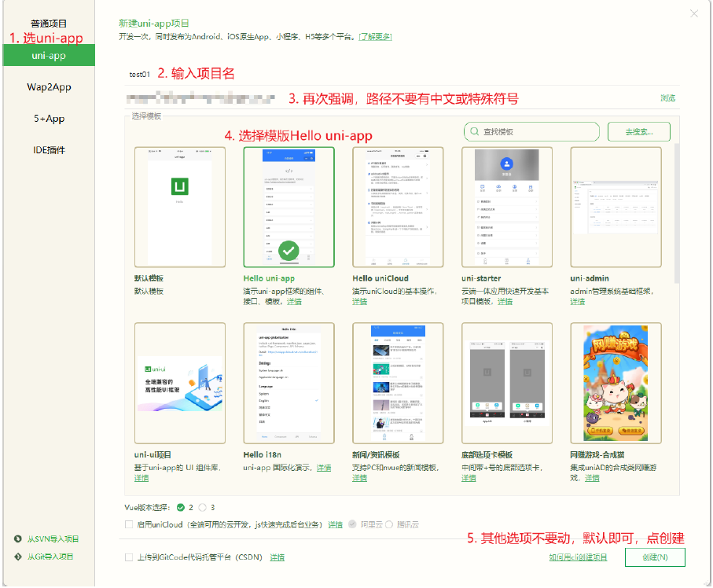Click the template list vertical scrollbar
This screenshot has width=713, height=588.
[677, 214]
